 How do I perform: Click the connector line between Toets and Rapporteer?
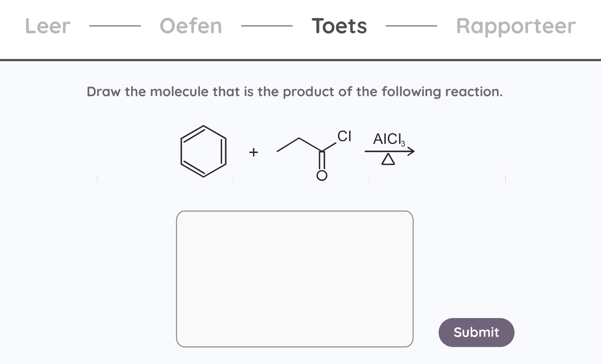click(x=411, y=26)
